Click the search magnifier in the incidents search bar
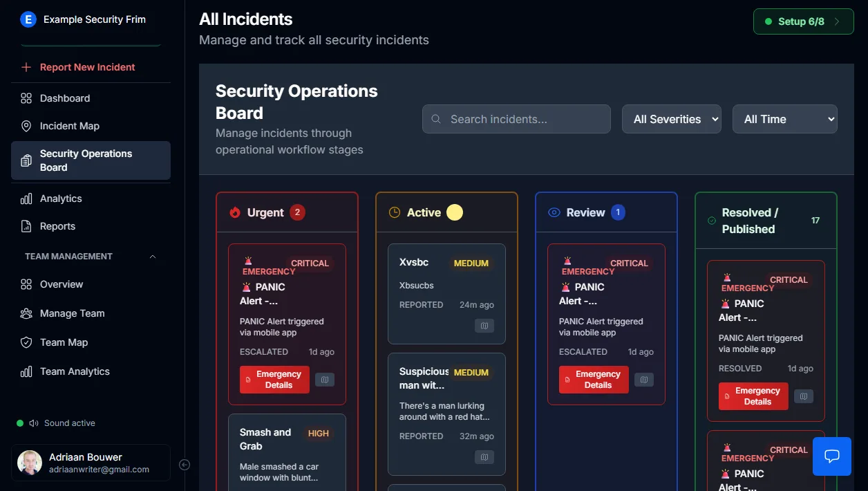This screenshot has height=491, width=868. [x=436, y=119]
